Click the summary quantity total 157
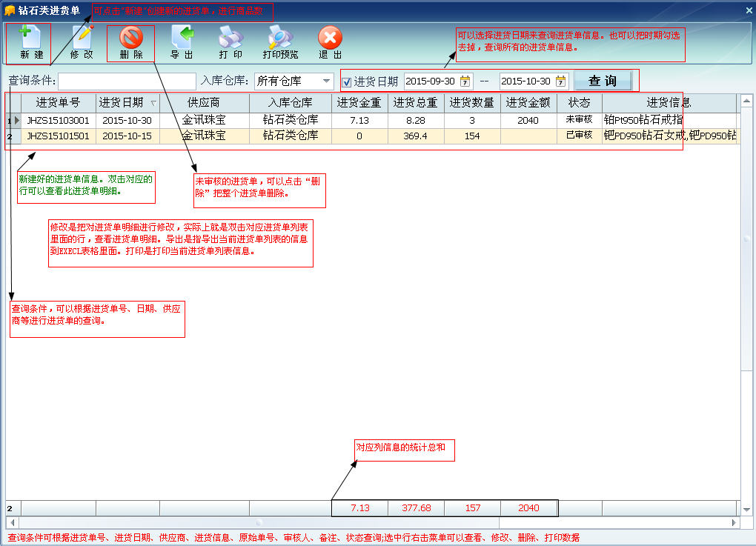Screen dimensions: 756x546 click(473, 508)
